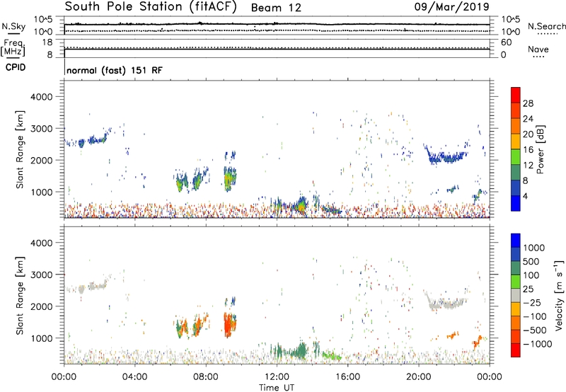Viewport: 566px width, 392px height.
Task: Click the blue echo band after 20:00 in power panel
Action: (x=447, y=157)
